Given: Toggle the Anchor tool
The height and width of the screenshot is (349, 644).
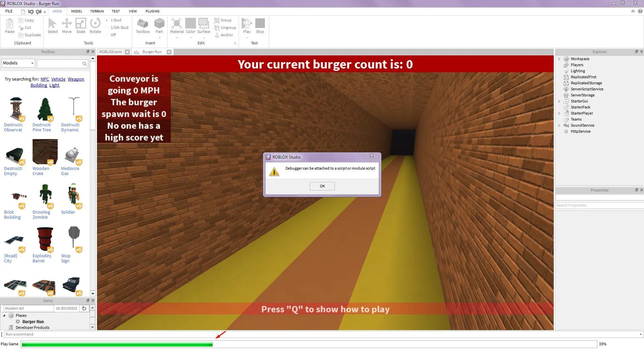Looking at the screenshot, I should click(217, 35).
